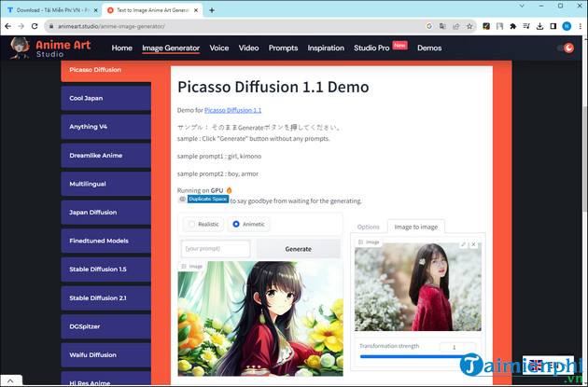
Task: Click the padlock site info icon
Action: (51, 26)
